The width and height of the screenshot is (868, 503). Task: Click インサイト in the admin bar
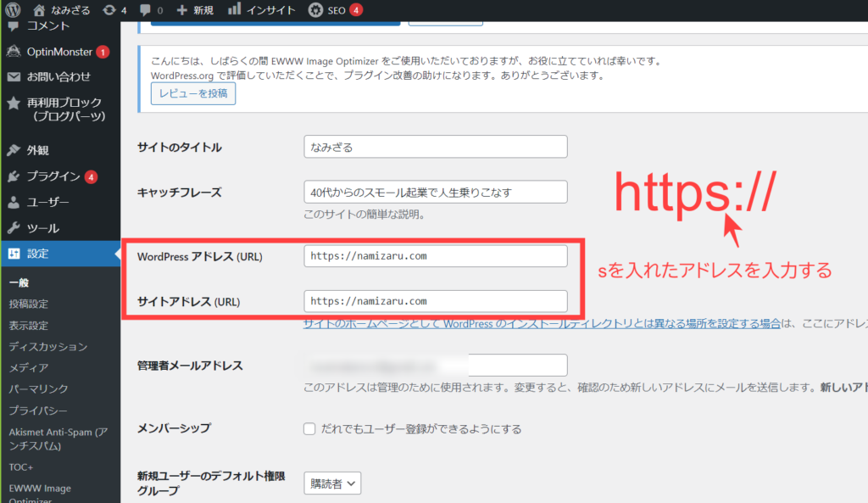click(x=270, y=10)
